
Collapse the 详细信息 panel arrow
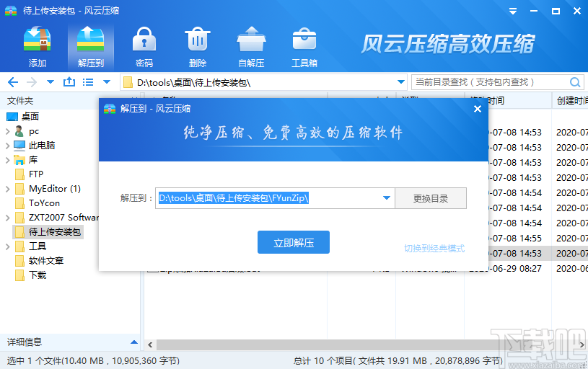point(134,342)
